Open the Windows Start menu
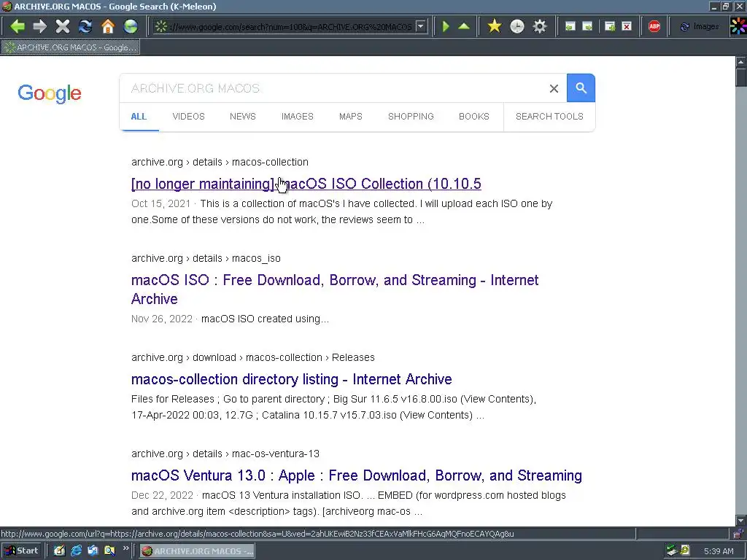The height and width of the screenshot is (560, 747). tap(22, 551)
